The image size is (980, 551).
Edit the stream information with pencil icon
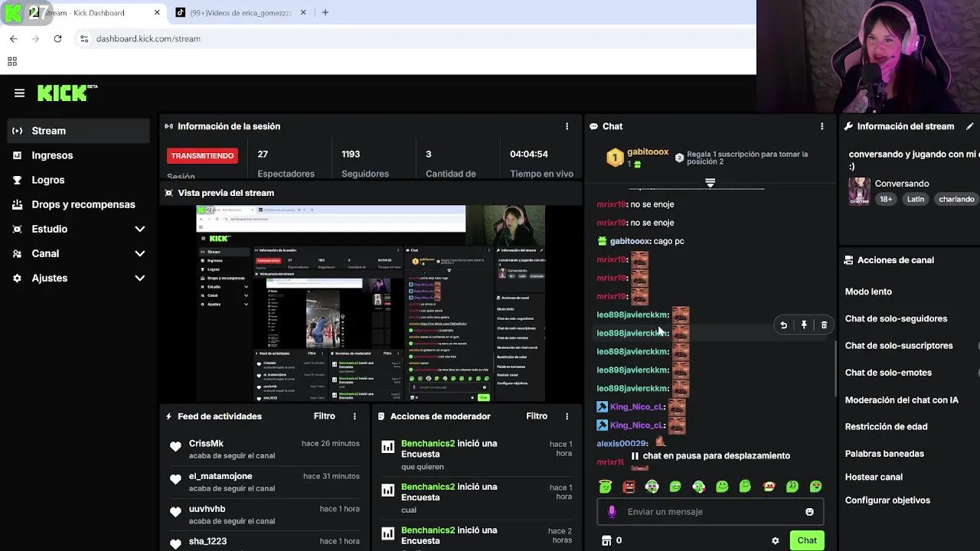click(970, 126)
